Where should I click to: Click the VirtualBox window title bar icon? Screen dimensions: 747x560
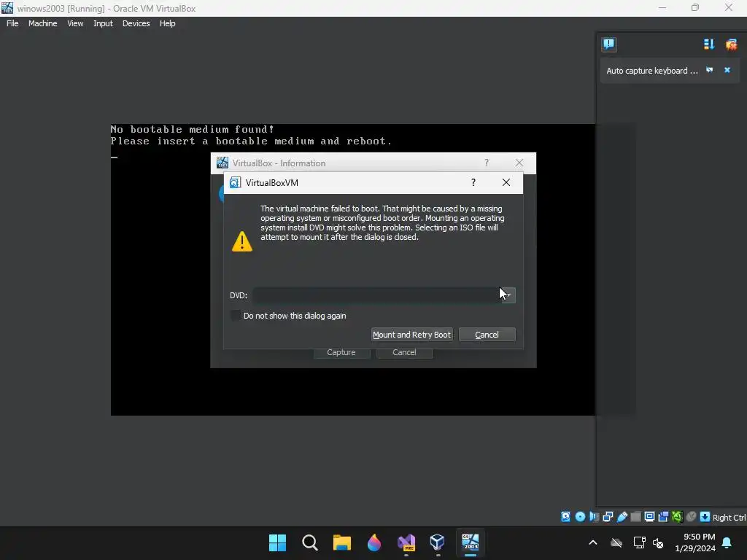click(x=7, y=8)
